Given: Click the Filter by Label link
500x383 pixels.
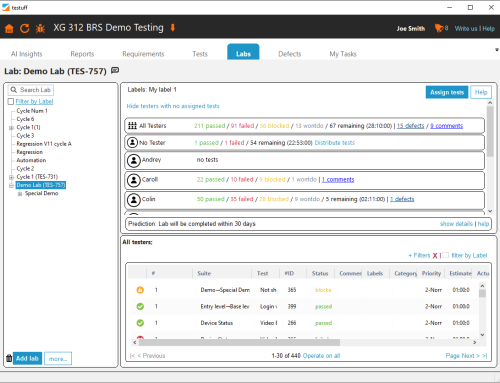Looking at the screenshot, I should 34,101.
